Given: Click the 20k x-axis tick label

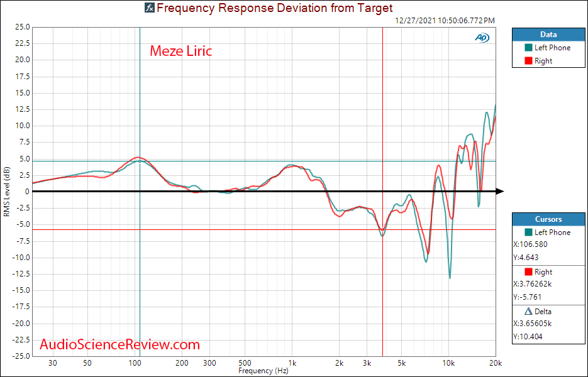Looking at the screenshot, I should [496, 363].
